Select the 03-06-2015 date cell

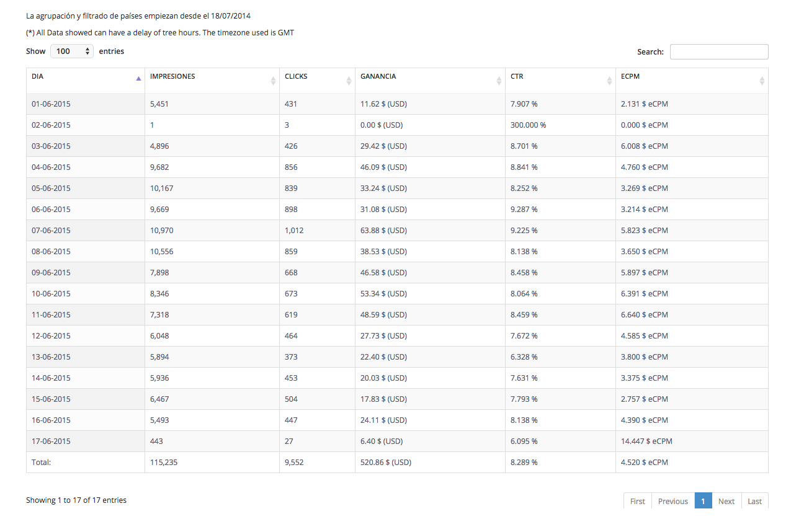pyautogui.click(x=86, y=146)
